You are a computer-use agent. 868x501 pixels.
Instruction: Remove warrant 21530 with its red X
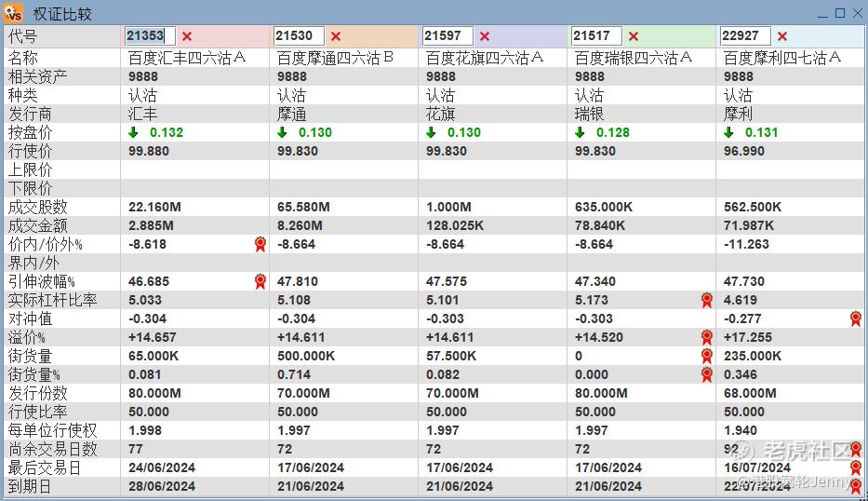click(x=336, y=36)
